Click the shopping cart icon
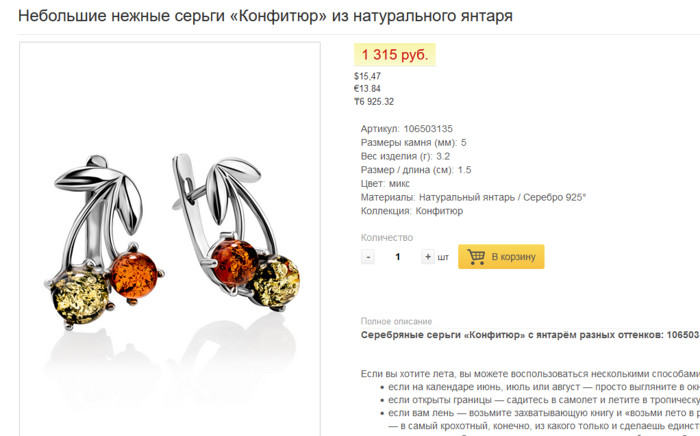The image size is (700, 436). (x=476, y=257)
